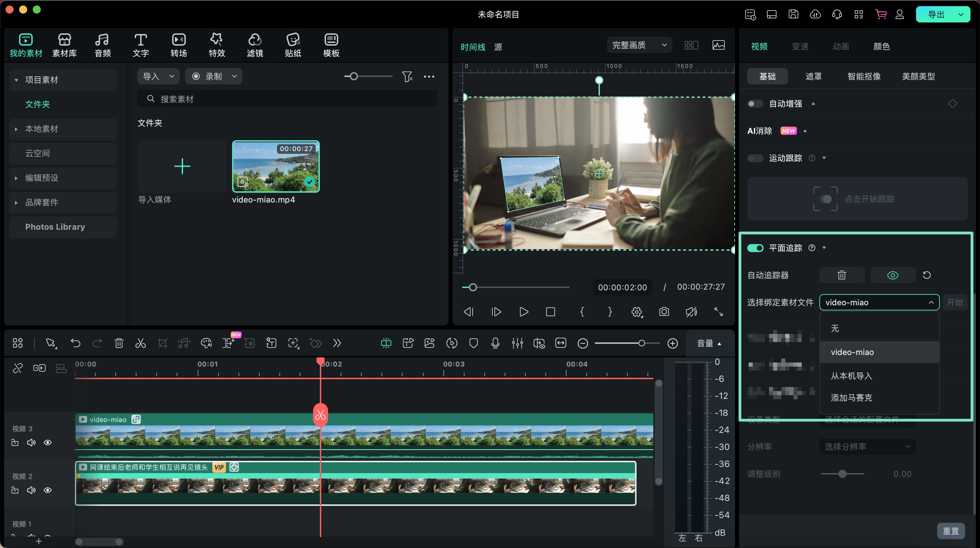Click the 导出 export button
The image size is (980, 548).
[x=936, y=14]
